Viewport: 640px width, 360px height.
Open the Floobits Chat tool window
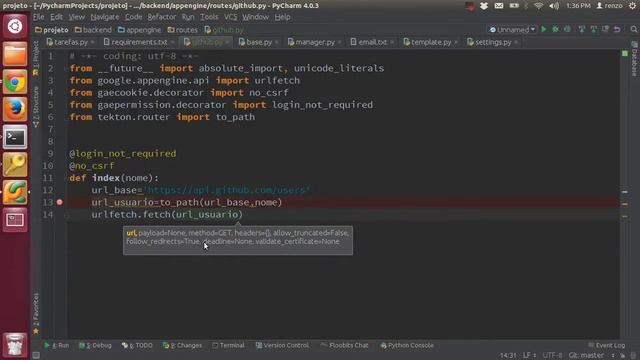[x=344, y=345]
